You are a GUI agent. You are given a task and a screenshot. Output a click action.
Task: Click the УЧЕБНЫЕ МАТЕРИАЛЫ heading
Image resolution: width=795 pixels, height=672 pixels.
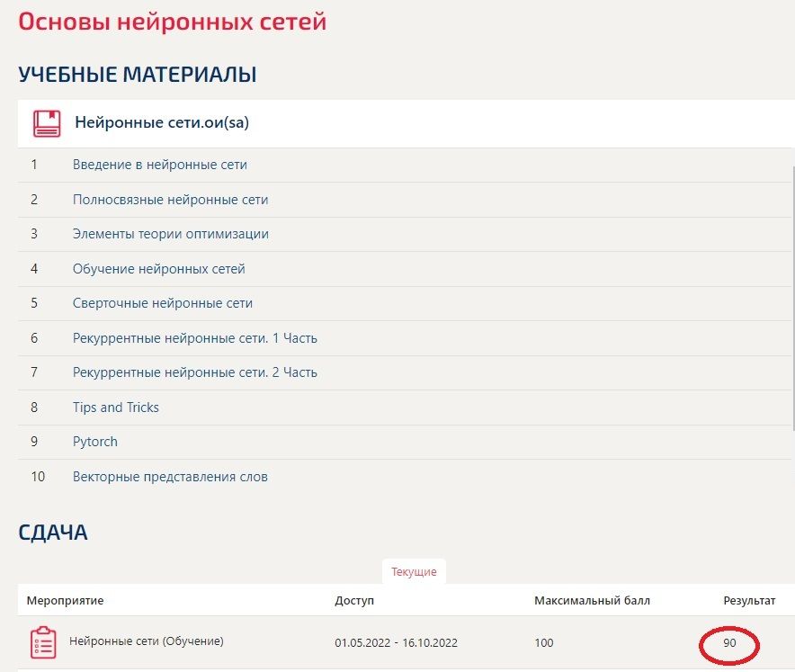click(138, 74)
